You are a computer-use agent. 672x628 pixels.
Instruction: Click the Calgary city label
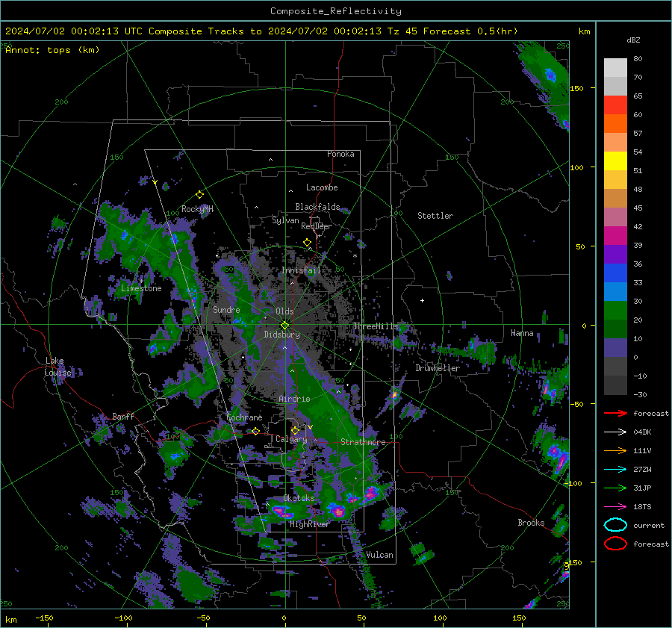(291, 439)
